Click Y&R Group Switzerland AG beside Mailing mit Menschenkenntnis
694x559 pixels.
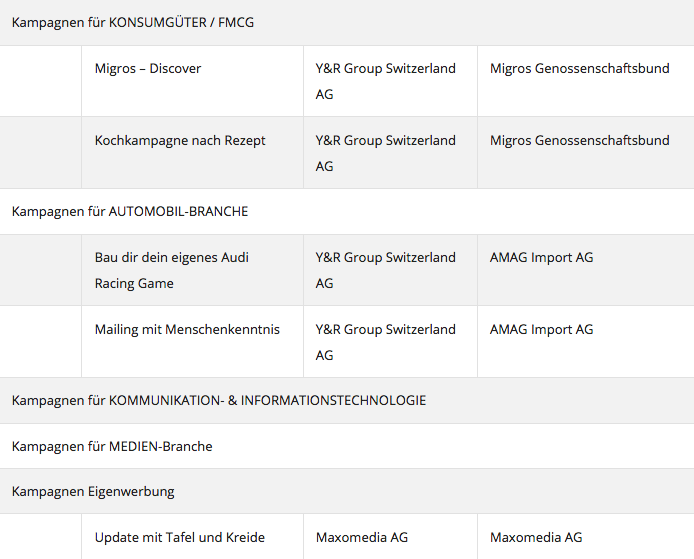(x=386, y=342)
